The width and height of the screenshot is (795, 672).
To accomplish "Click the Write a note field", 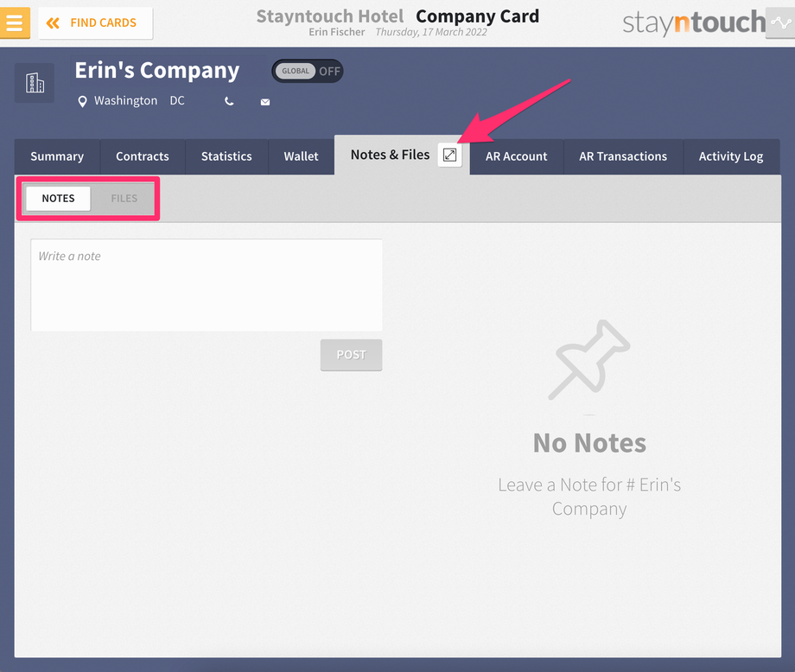I will 207,285.
